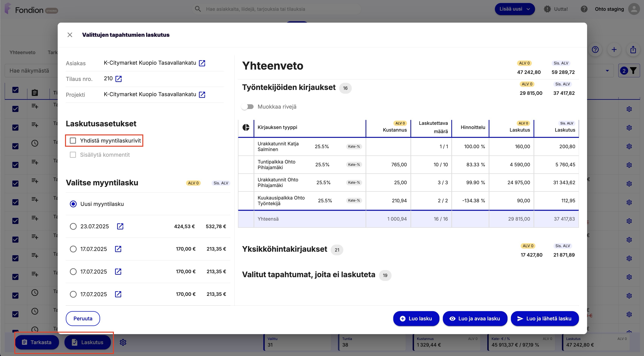
Task: Click the top search field
Action: click(x=276, y=9)
